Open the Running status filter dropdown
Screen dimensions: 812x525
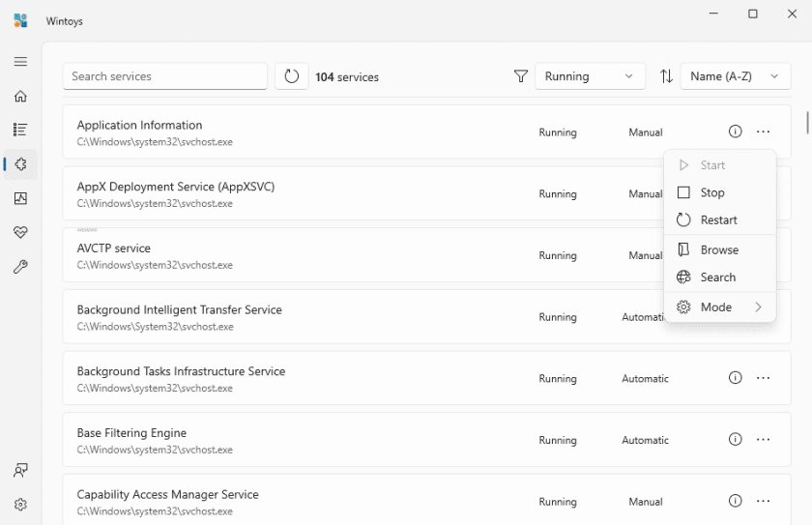pos(590,76)
